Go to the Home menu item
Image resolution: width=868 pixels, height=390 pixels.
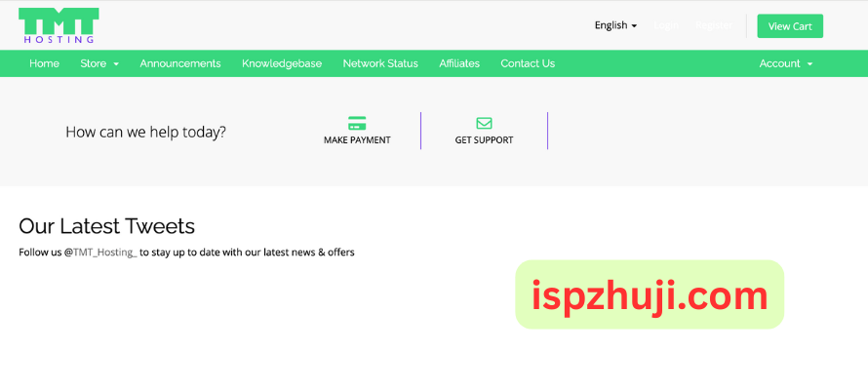pyautogui.click(x=44, y=63)
